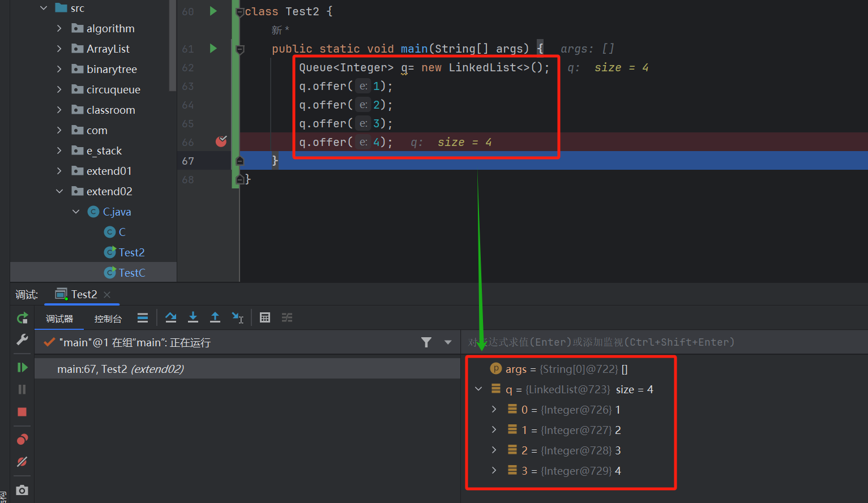The width and height of the screenshot is (868, 503).
Task: Expand the classroom folder
Action: (x=59, y=110)
